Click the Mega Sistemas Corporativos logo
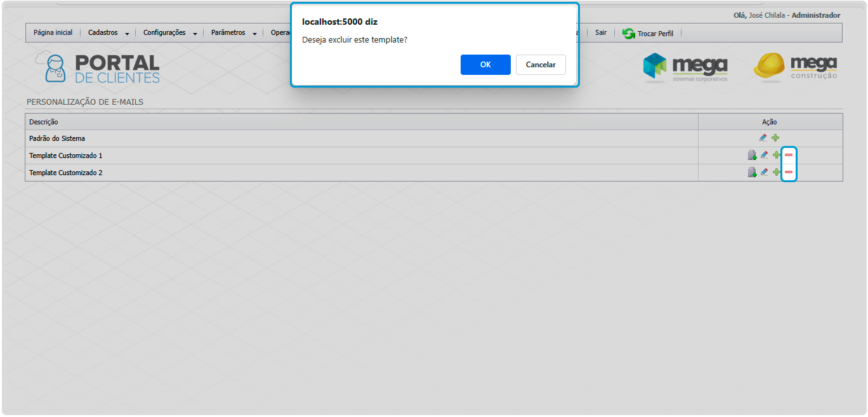Viewport: 868px width, 417px height. 685,67
